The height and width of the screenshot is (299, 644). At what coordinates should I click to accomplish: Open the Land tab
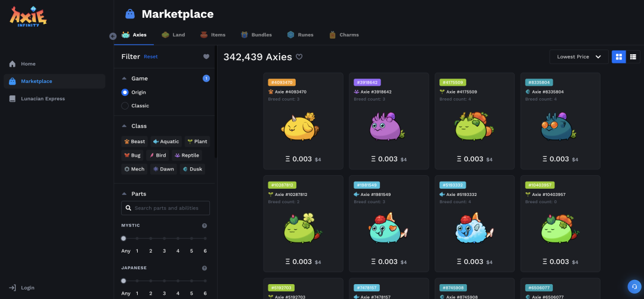point(174,35)
